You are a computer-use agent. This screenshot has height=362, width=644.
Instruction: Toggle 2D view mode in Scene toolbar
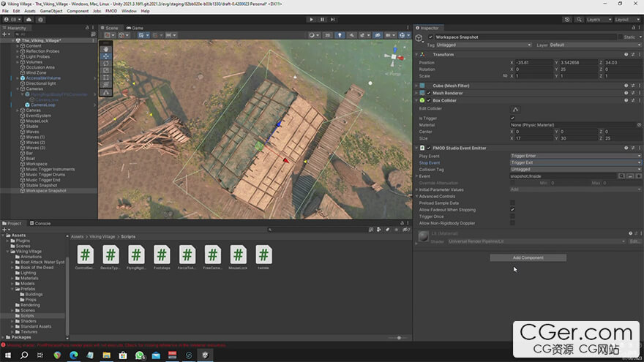pyautogui.click(x=327, y=35)
